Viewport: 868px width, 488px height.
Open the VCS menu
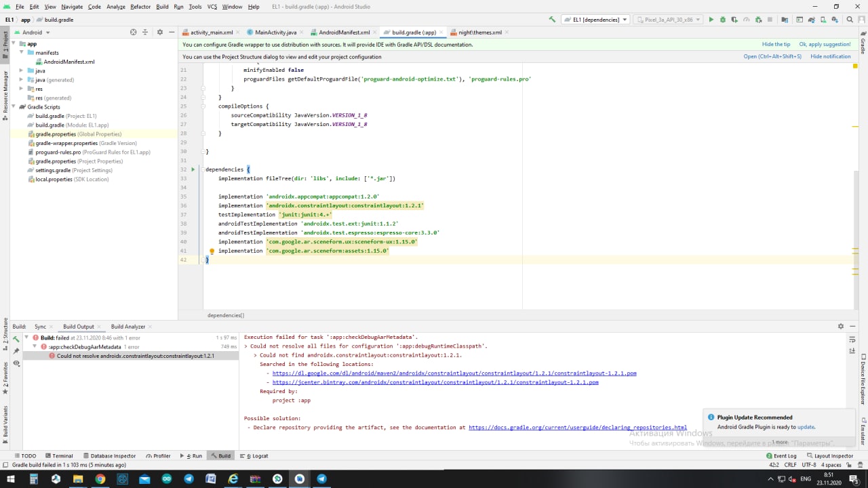pyautogui.click(x=212, y=6)
